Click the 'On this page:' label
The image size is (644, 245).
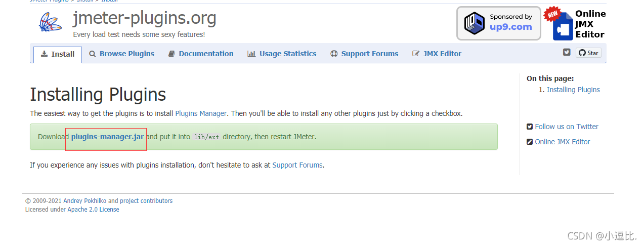(550, 78)
